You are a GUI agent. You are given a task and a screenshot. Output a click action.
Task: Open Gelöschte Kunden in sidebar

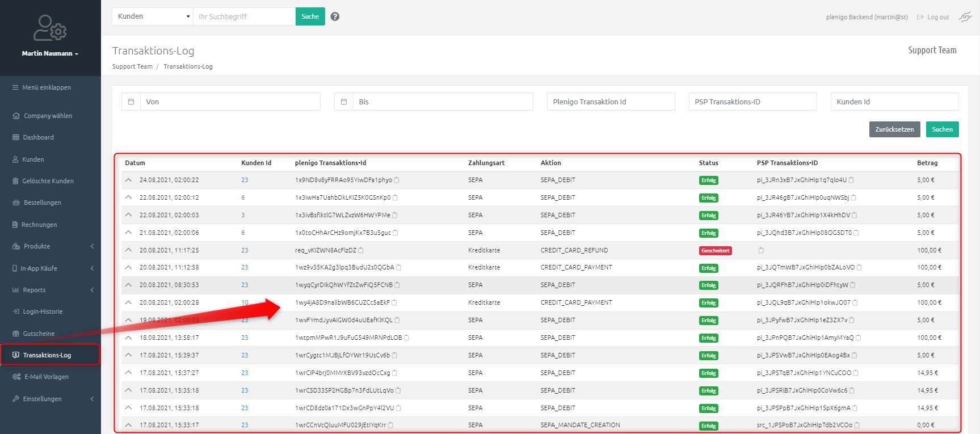coord(48,181)
